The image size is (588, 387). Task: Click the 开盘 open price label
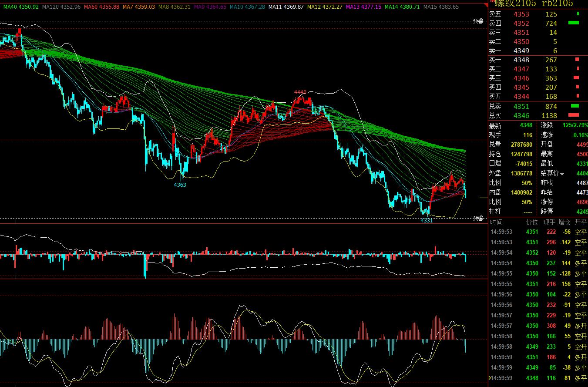click(547, 145)
